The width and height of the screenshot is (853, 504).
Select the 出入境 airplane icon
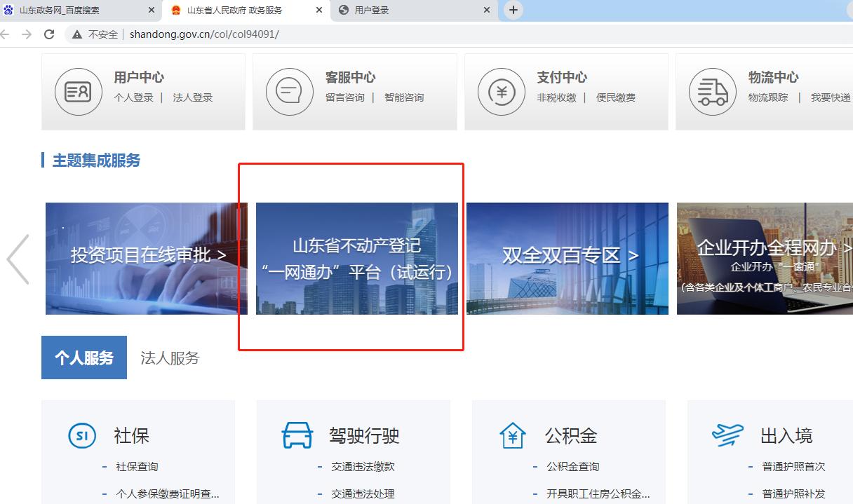[728, 435]
